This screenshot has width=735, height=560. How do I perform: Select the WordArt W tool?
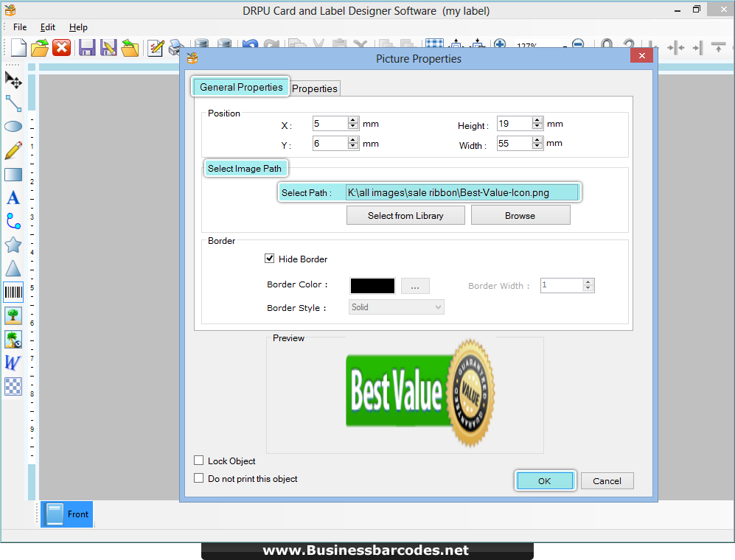click(x=13, y=363)
